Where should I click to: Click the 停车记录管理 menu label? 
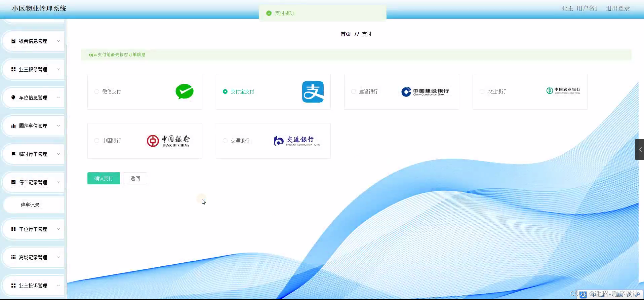coord(33,182)
